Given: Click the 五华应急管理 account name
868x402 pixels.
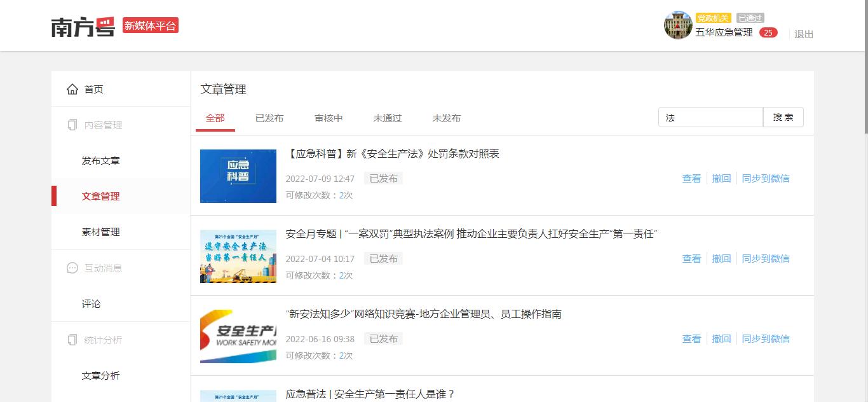Looking at the screenshot, I should pyautogui.click(x=724, y=32).
